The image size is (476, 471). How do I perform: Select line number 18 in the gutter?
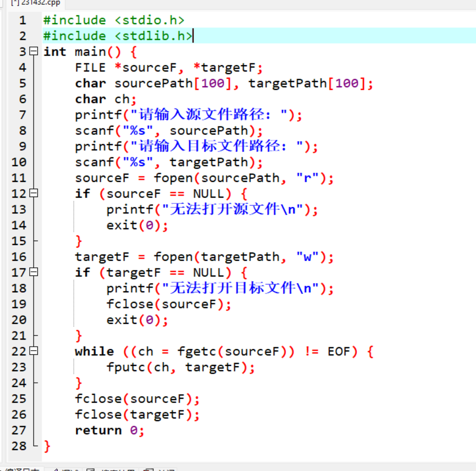point(19,289)
